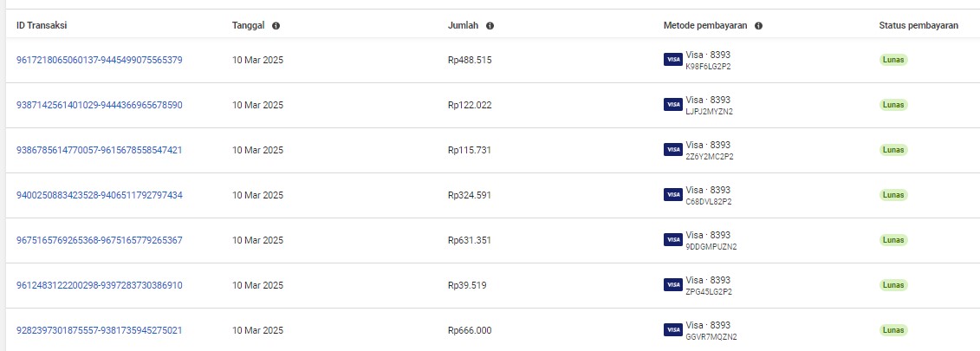Click the Status pembayaran column header
The height and width of the screenshot is (351, 980).
click(x=918, y=26)
